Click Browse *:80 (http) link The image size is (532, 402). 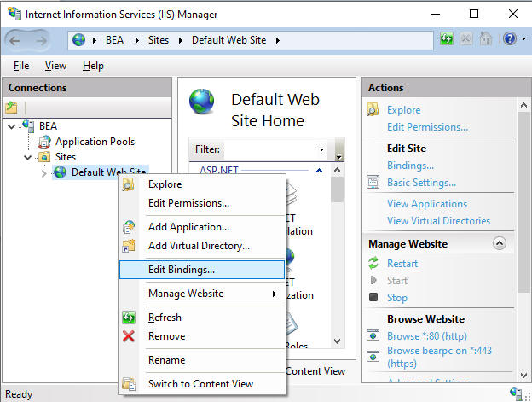pos(427,335)
